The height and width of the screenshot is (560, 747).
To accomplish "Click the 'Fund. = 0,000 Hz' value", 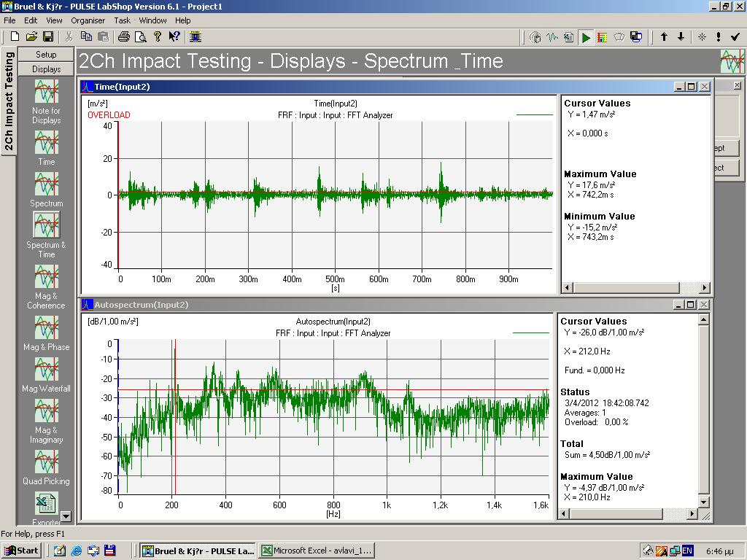I will tap(595, 370).
